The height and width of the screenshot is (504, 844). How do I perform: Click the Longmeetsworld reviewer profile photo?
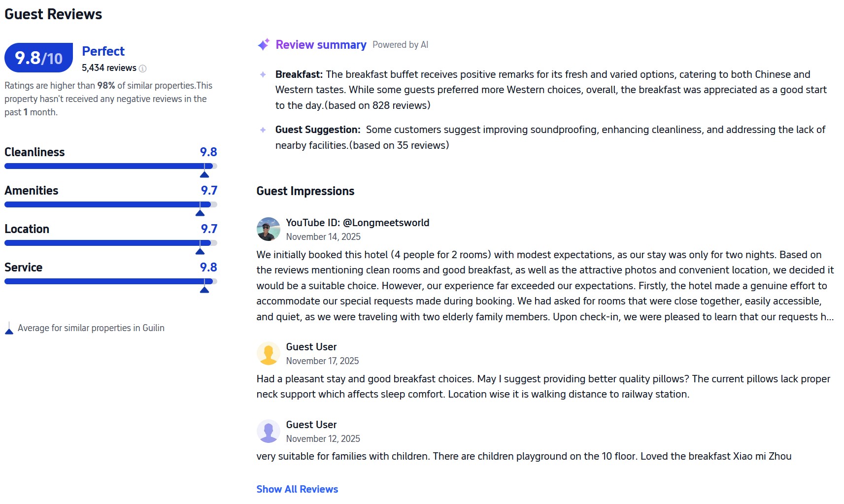coord(269,229)
